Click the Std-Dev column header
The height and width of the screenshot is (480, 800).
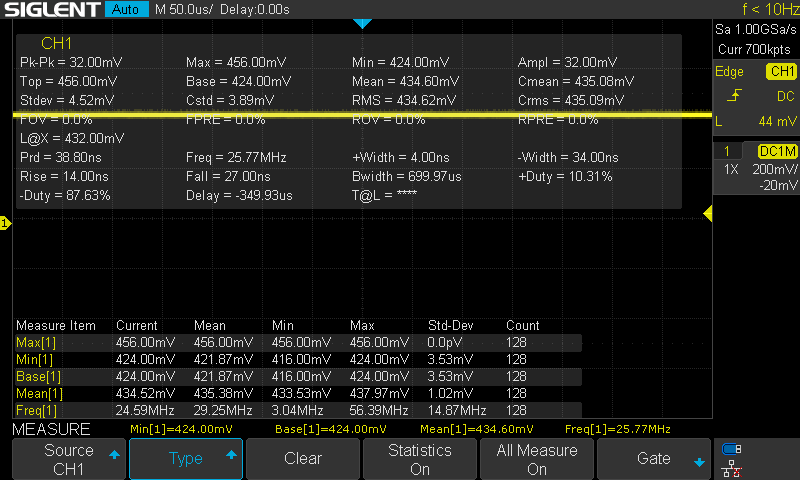point(451,325)
